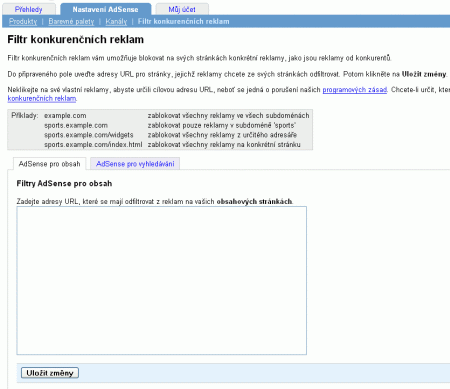Select the AdSense pro obsah tab
Image resolution: width=450 pixels, height=389 pixels.
point(50,164)
